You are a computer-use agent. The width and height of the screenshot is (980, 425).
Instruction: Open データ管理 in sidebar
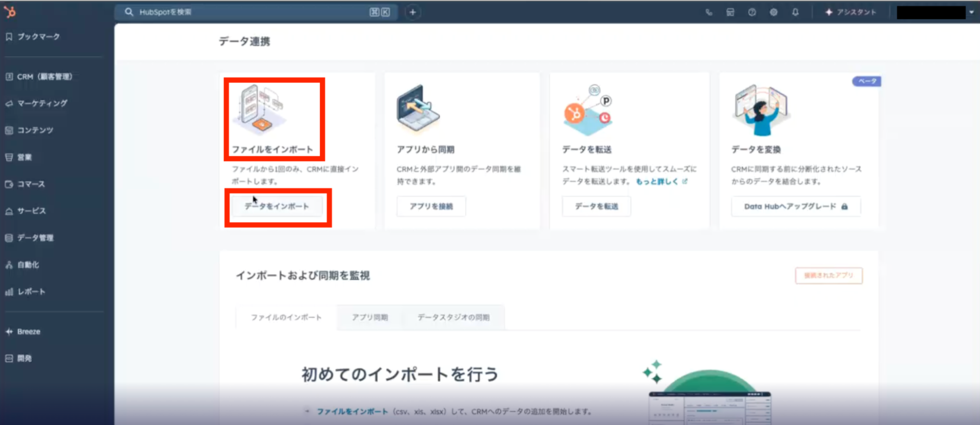point(35,238)
